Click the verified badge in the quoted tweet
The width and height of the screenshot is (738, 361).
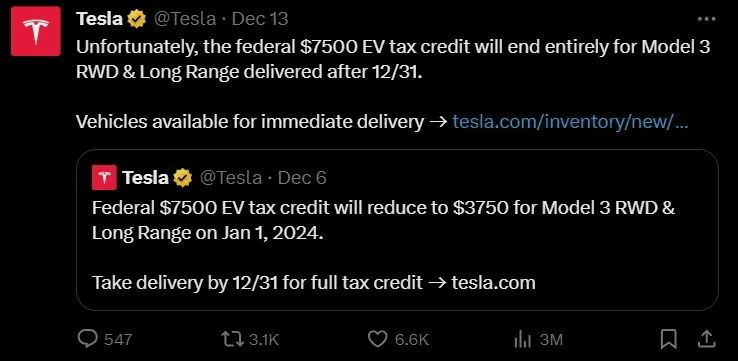pyautogui.click(x=183, y=177)
